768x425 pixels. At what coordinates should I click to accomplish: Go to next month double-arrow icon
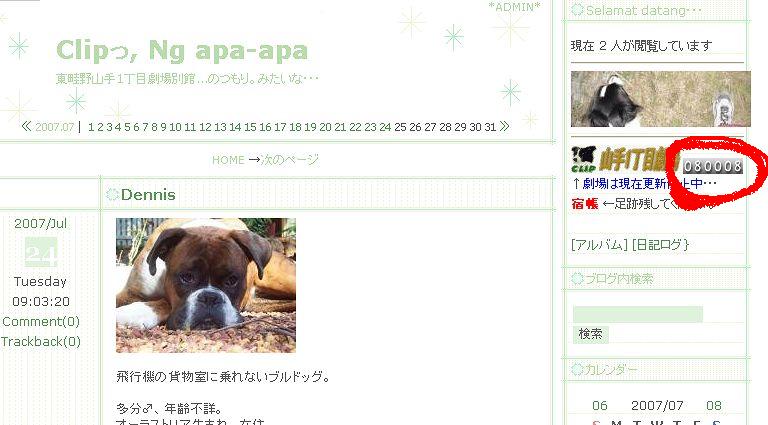(504, 126)
